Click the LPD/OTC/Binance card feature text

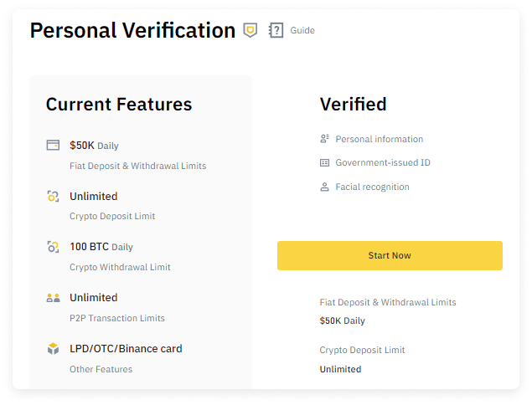point(126,349)
